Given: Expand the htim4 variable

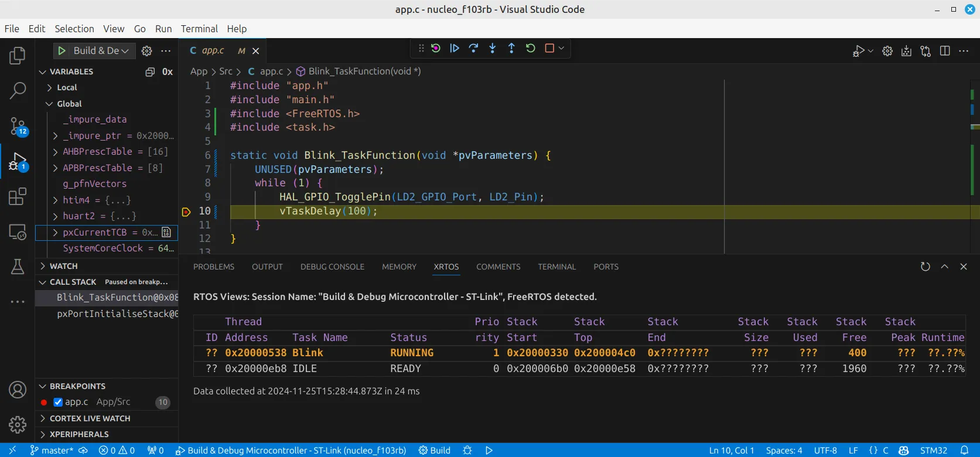Looking at the screenshot, I should click(x=56, y=200).
